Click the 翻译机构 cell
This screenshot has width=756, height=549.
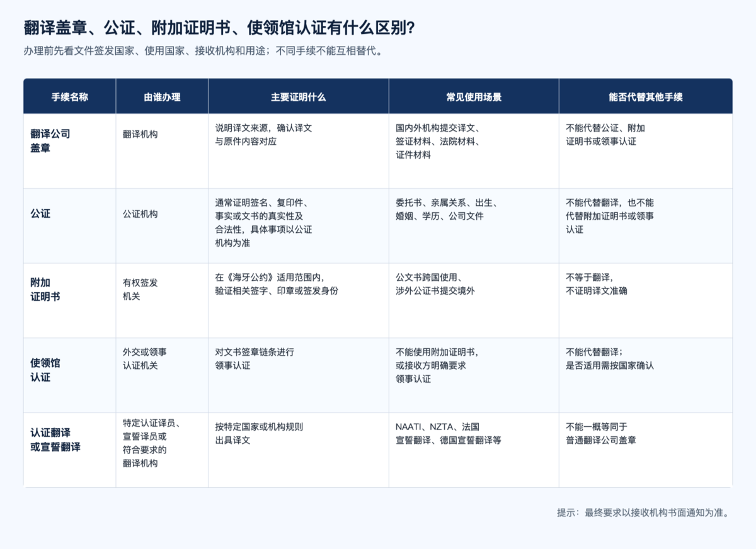point(140,134)
